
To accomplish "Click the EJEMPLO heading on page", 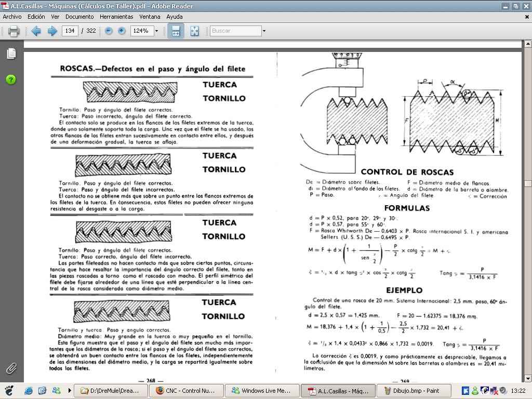I will tap(404, 290).
